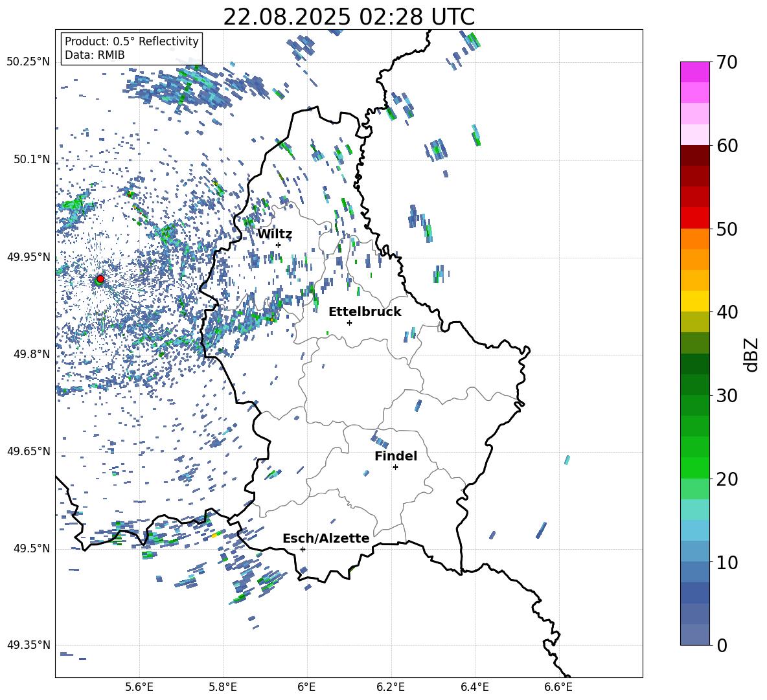This screenshot has height=700, width=767.
Task: Click the yellow colorbar segment at 40
Action: point(694,301)
